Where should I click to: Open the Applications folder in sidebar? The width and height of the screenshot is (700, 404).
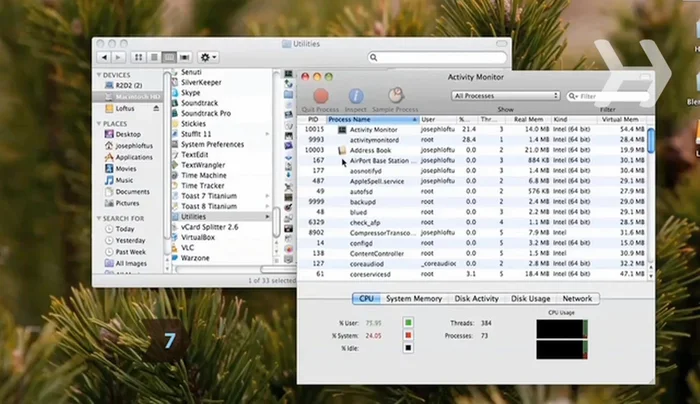[133, 157]
